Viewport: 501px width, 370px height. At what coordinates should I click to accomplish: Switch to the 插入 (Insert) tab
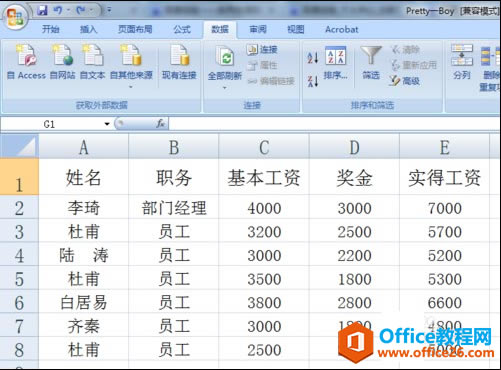click(x=88, y=30)
